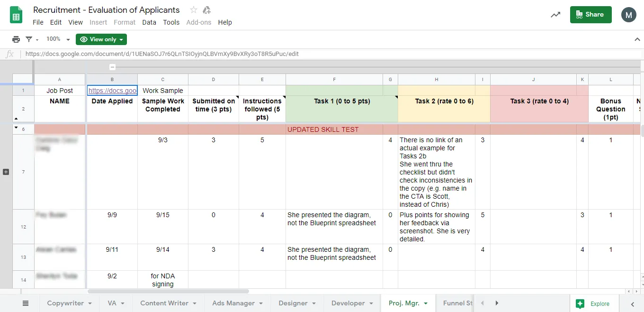Follow the docs.google.com hyperlink in cell B1
The width and height of the screenshot is (644, 312).
tap(112, 90)
